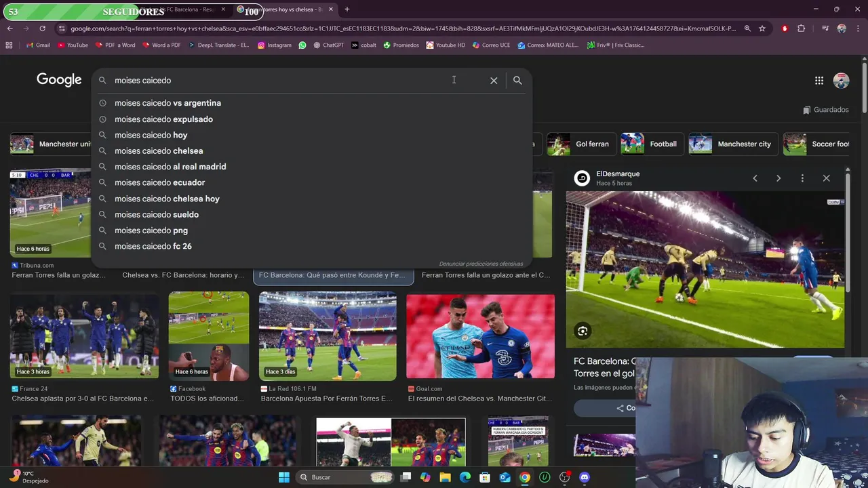Filter by Football chip
This screenshot has width=868, height=488.
pyautogui.click(x=651, y=144)
